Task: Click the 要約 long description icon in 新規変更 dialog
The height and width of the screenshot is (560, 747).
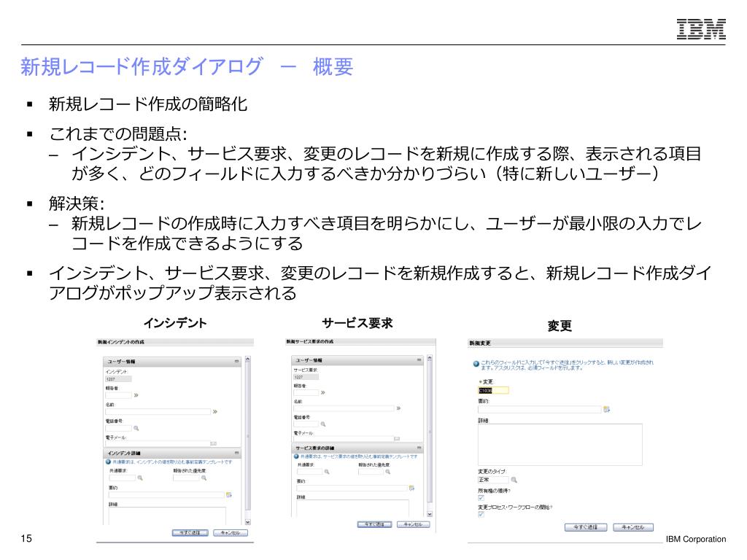Action: [x=606, y=409]
